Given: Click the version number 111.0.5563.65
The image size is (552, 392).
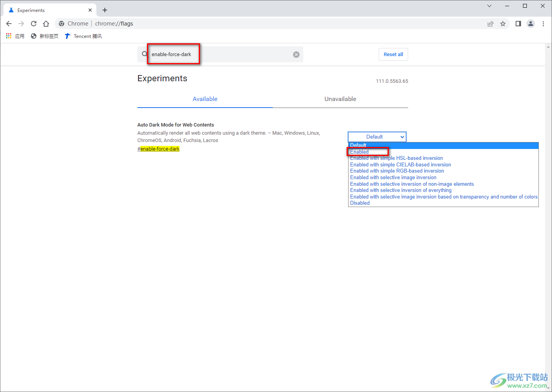Looking at the screenshot, I should (392, 81).
